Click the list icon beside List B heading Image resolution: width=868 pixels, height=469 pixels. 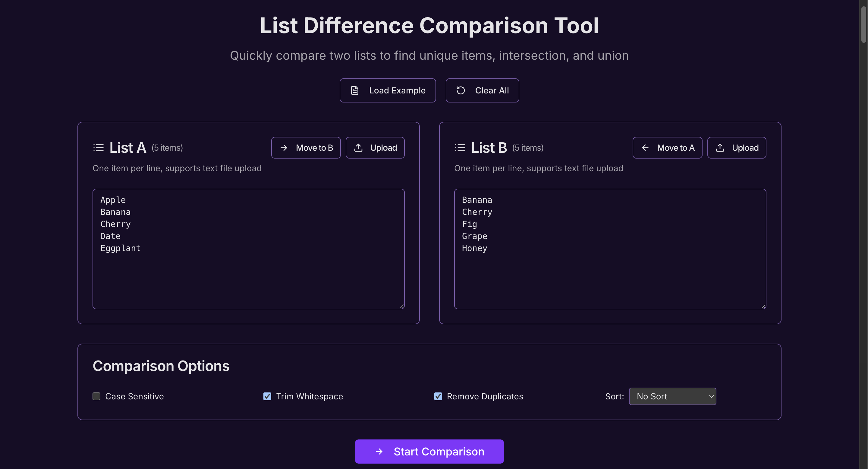tap(460, 148)
